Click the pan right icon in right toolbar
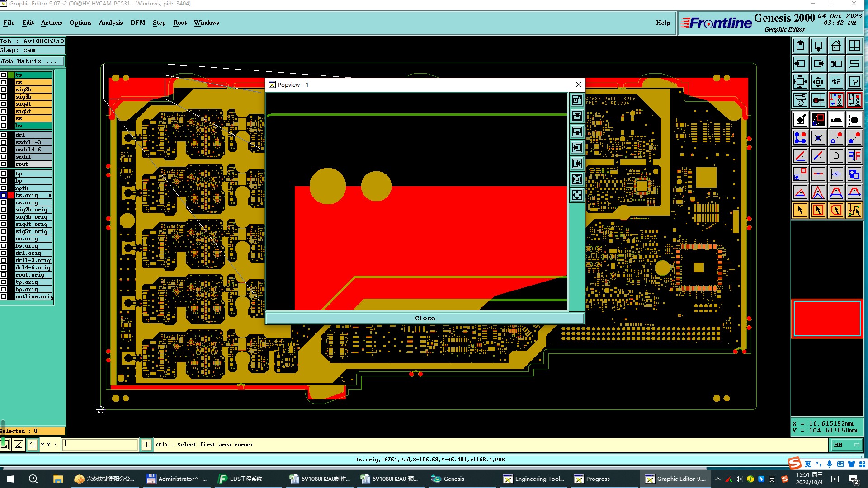This screenshot has width=868, height=488. [818, 64]
